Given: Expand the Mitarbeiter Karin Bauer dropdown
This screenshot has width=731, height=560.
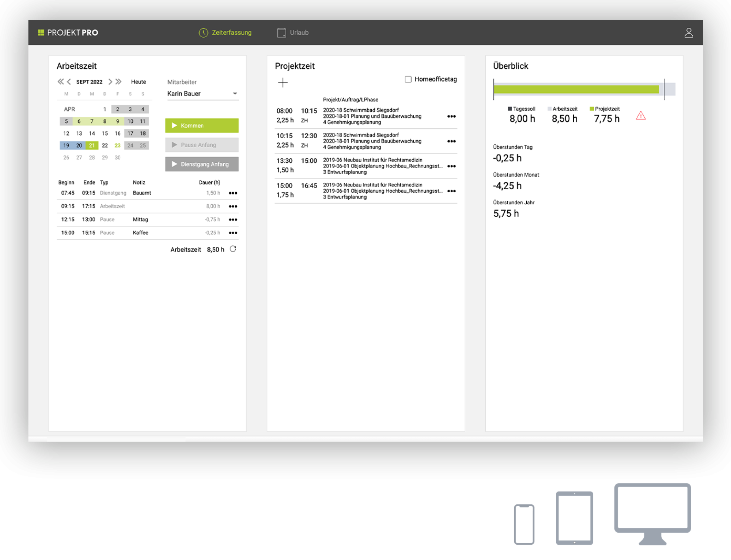Looking at the screenshot, I should (x=235, y=94).
